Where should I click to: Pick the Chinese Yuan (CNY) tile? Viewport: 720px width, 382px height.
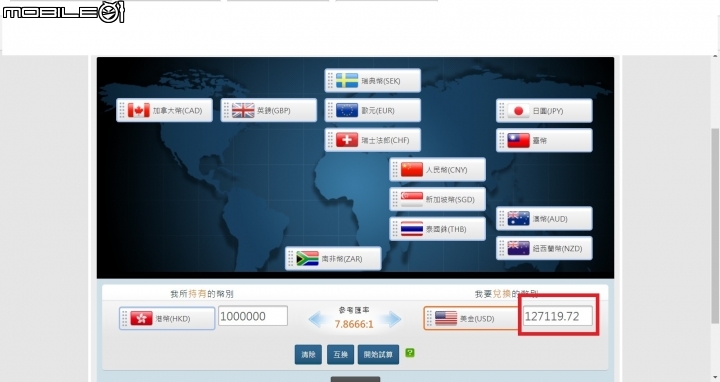pyautogui.click(x=437, y=169)
